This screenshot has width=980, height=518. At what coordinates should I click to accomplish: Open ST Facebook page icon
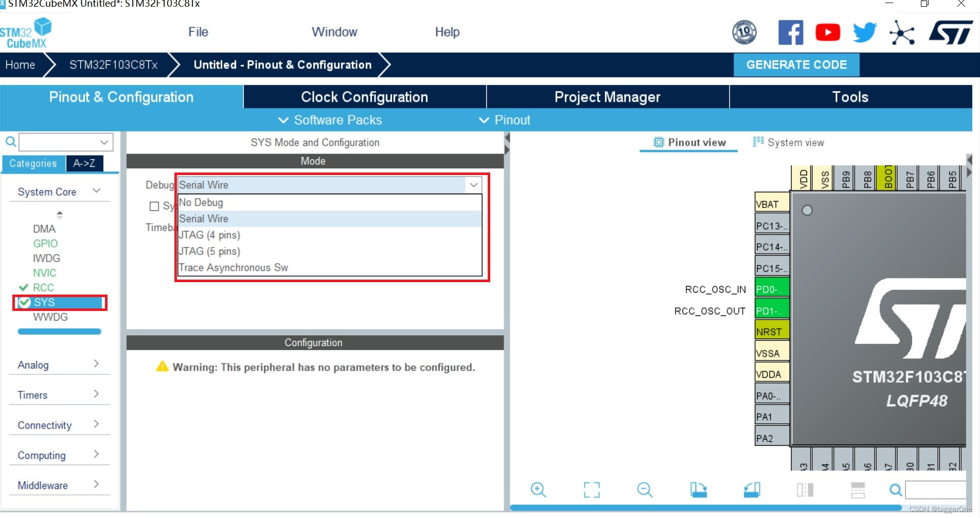[x=790, y=32]
